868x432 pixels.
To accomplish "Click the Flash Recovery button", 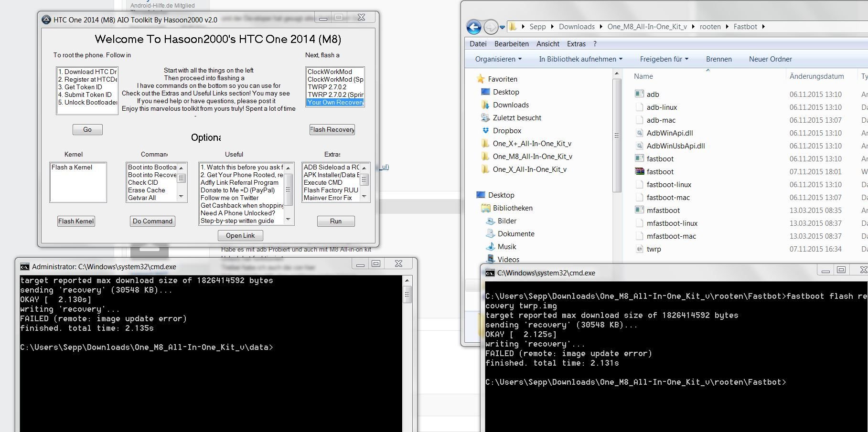I will pyautogui.click(x=332, y=129).
